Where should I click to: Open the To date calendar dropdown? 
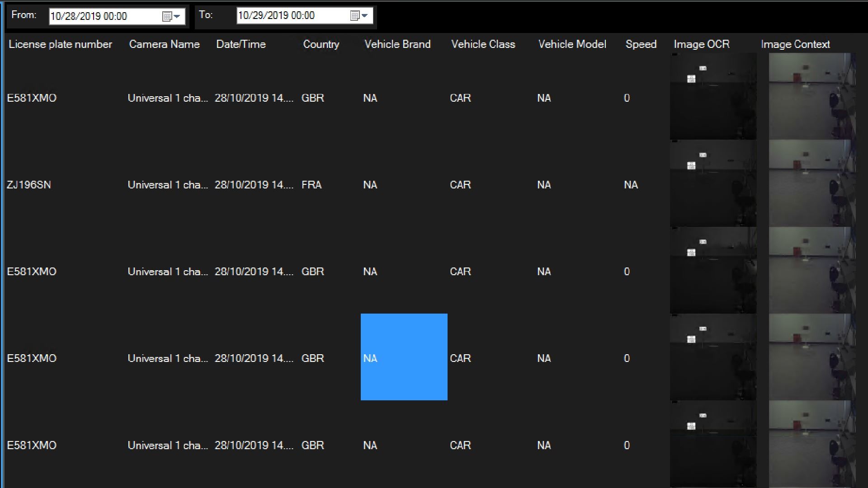click(x=360, y=16)
